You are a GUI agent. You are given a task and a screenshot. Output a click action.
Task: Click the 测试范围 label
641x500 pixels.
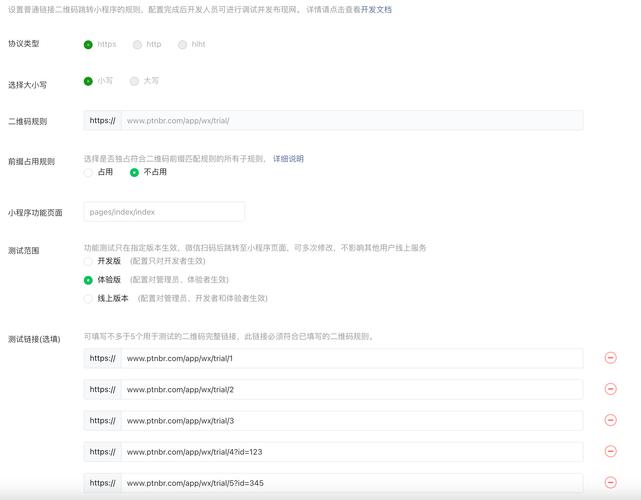pos(24,250)
